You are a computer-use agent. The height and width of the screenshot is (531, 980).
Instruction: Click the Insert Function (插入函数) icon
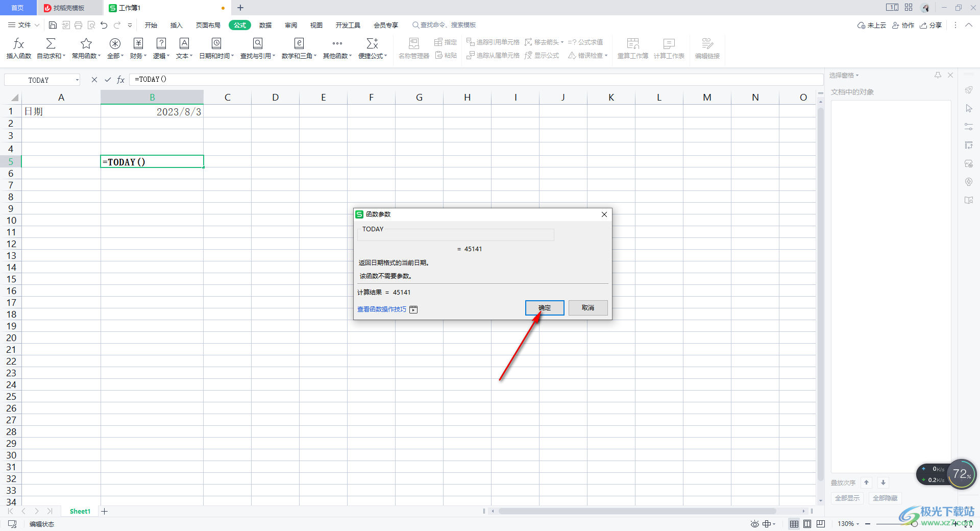pyautogui.click(x=19, y=43)
